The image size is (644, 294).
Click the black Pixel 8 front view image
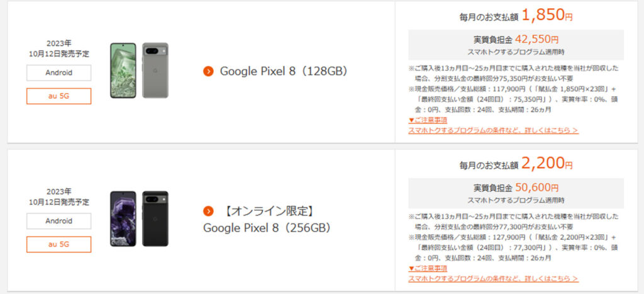click(123, 218)
